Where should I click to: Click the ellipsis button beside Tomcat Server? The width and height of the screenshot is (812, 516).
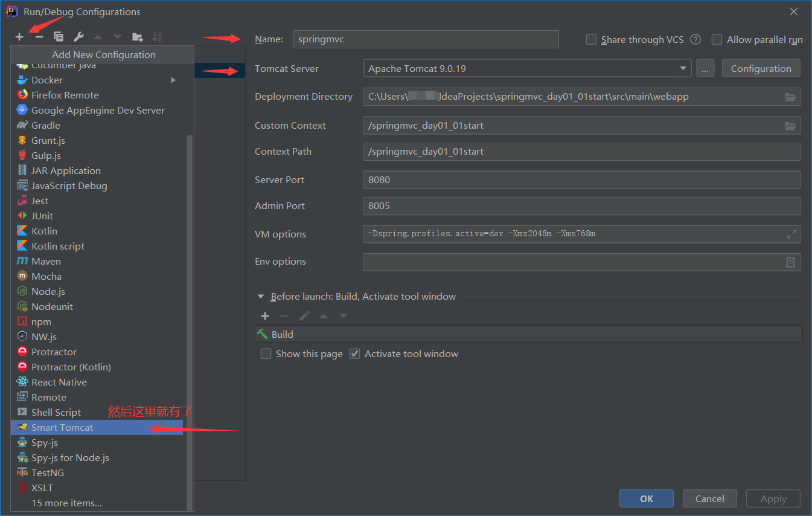pos(705,68)
